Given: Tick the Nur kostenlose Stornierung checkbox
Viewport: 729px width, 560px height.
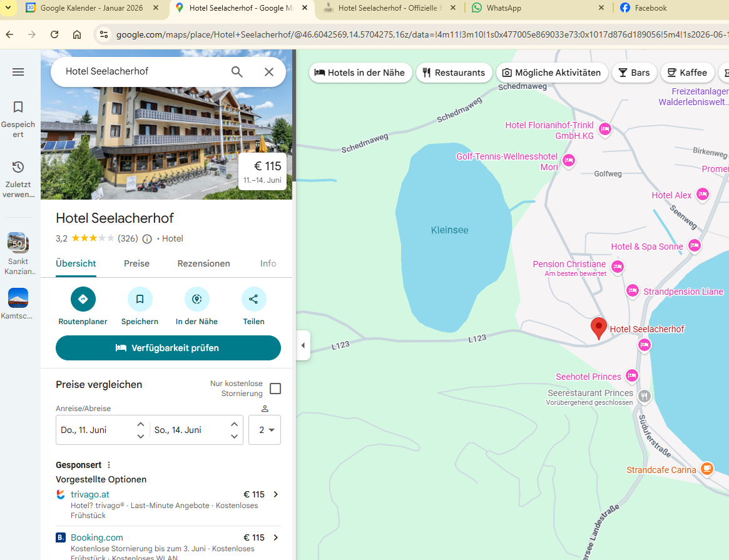Looking at the screenshot, I should tap(275, 389).
